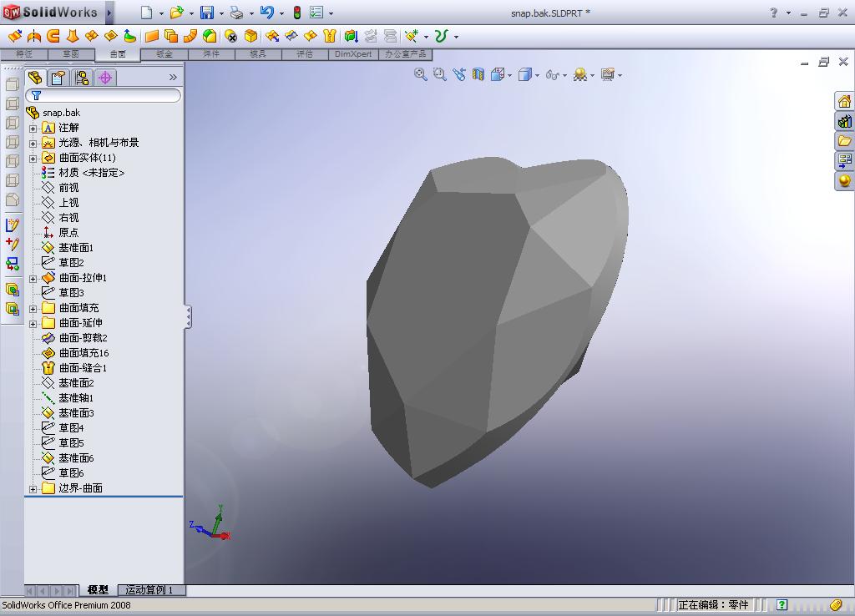
Task: Select the Ruled Surface tool
Action: pos(190,37)
